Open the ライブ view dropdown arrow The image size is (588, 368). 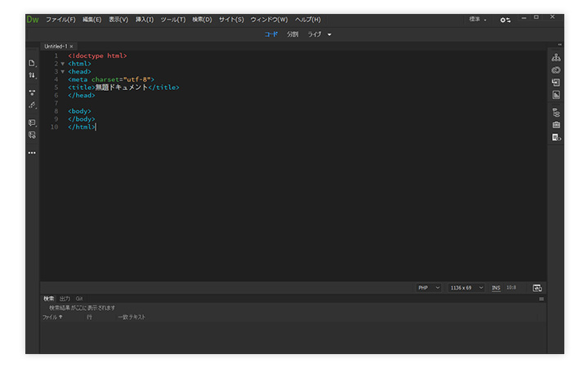(x=329, y=34)
